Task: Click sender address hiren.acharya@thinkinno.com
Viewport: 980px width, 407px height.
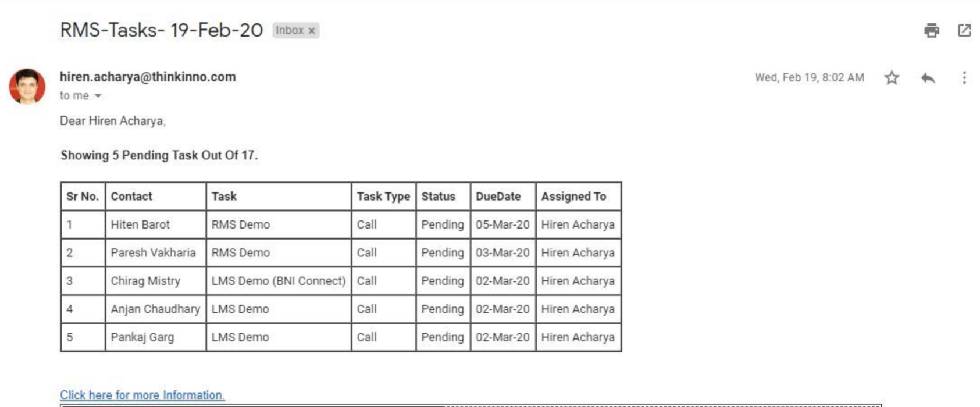Action: click(148, 77)
